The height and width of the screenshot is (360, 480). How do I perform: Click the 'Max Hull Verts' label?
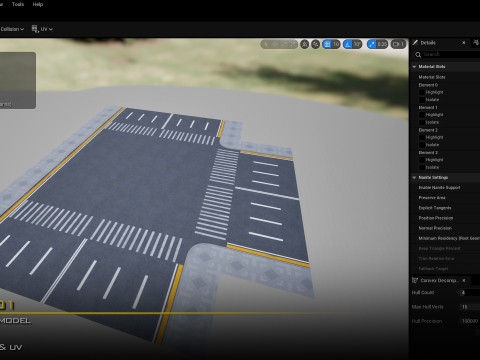pos(427,307)
